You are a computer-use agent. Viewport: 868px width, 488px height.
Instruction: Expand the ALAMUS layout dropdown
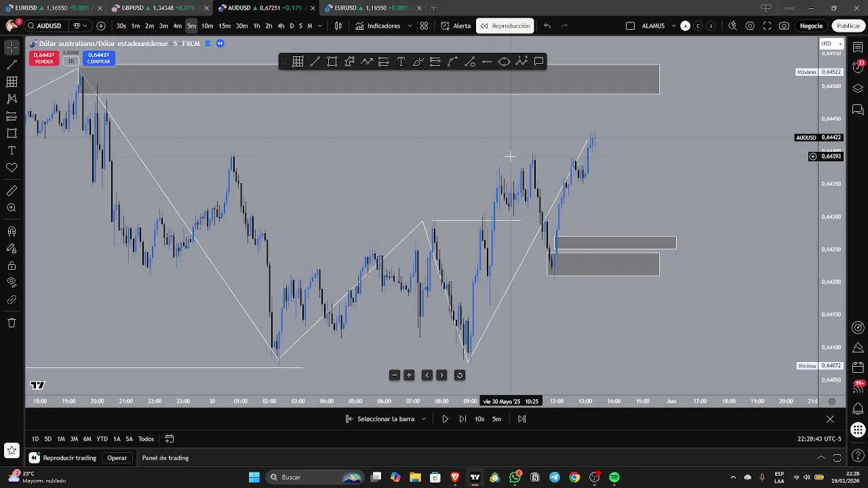pos(673,26)
